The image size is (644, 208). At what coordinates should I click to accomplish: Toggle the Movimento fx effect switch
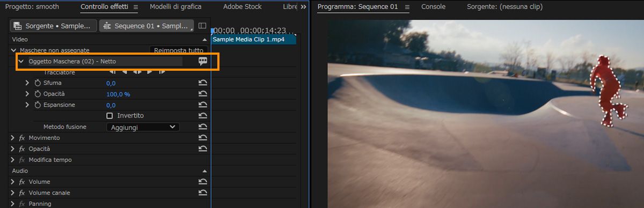click(22, 138)
